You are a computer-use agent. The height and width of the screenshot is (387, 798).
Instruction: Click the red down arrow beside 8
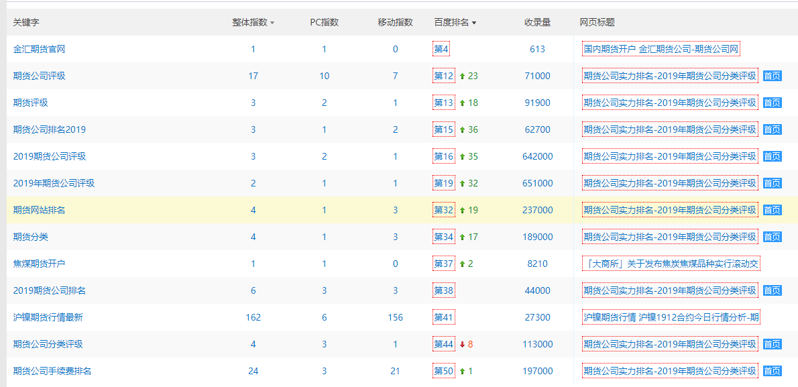tap(463, 345)
